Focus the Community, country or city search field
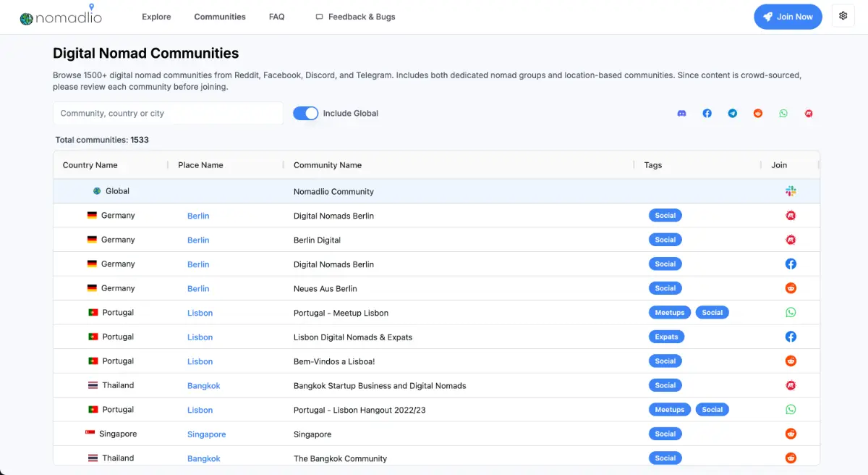This screenshot has height=475, width=868. click(x=168, y=113)
